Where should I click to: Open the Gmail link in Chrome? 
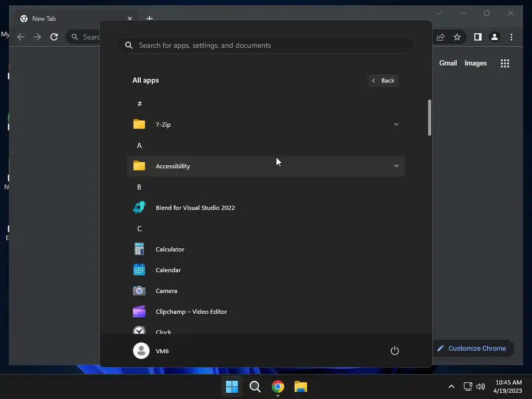click(x=448, y=63)
